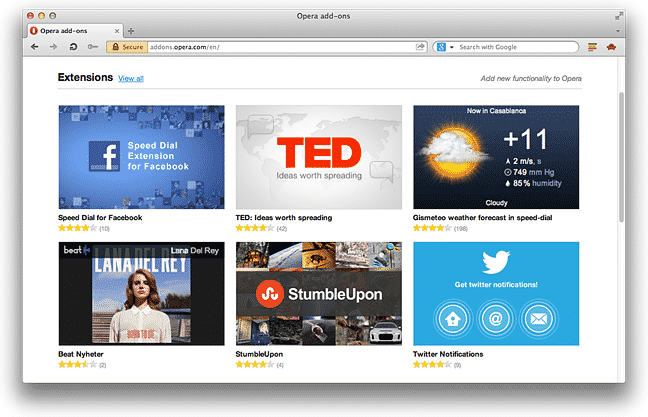Viewport: 648px width, 417px height.
Task: Click the share icon in address bar
Action: pyautogui.click(x=420, y=47)
